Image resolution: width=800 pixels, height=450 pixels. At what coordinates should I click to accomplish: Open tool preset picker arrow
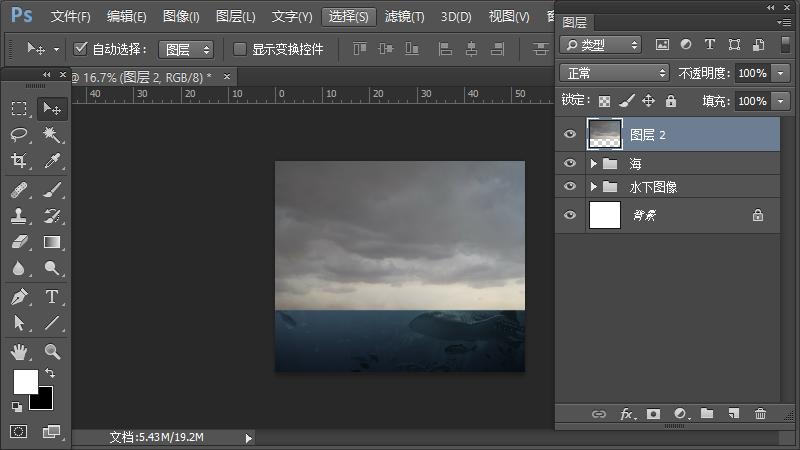click(x=56, y=49)
